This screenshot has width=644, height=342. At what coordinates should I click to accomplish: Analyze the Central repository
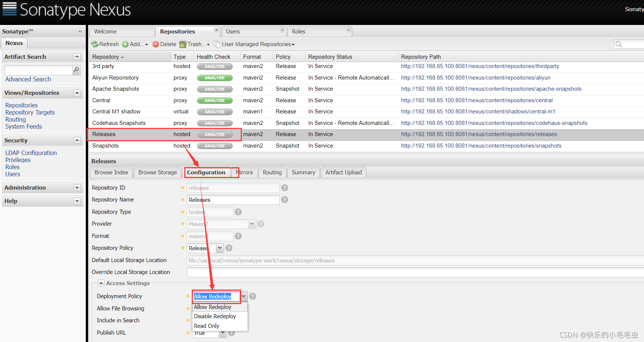214,101
